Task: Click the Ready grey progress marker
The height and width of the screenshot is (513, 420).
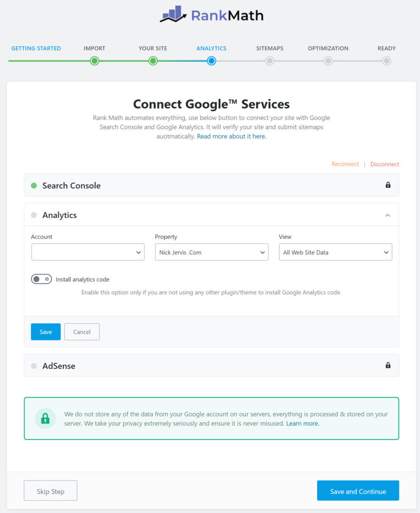Action: [x=386, y=61]
